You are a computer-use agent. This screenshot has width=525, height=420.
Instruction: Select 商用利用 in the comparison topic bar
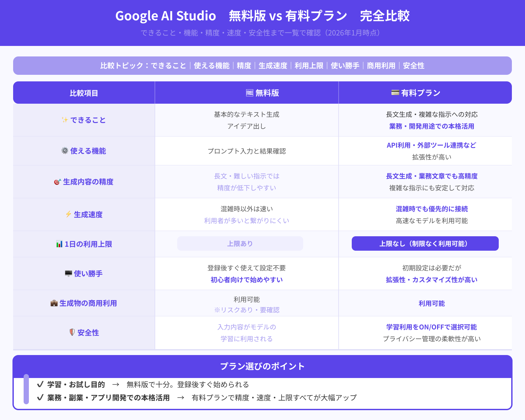tap(380, 66)
